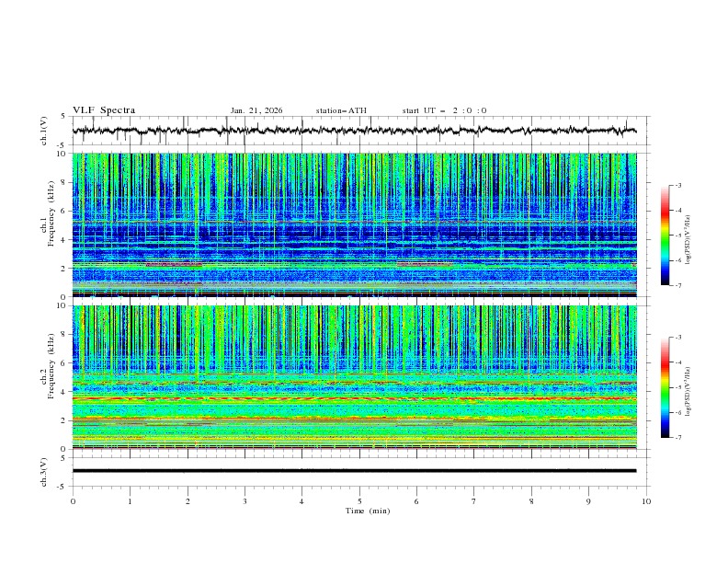Click inside the ch.1 spectrogram plot
This screenshot has height=563, width=728.
tap(355, 224)
